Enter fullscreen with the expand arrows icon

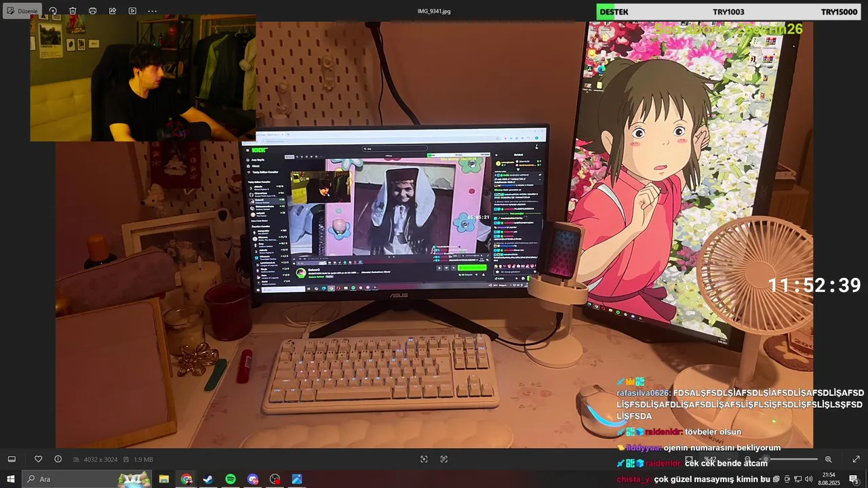856,459
